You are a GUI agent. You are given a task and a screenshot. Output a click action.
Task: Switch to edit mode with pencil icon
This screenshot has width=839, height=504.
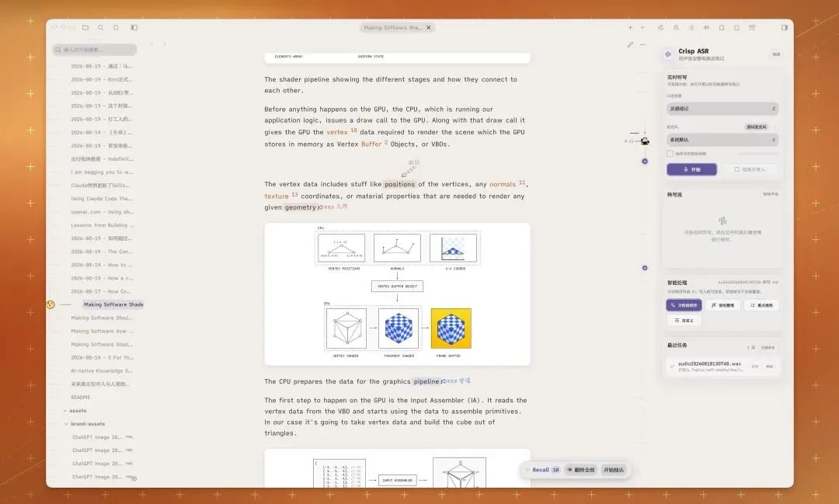(630, 44)
